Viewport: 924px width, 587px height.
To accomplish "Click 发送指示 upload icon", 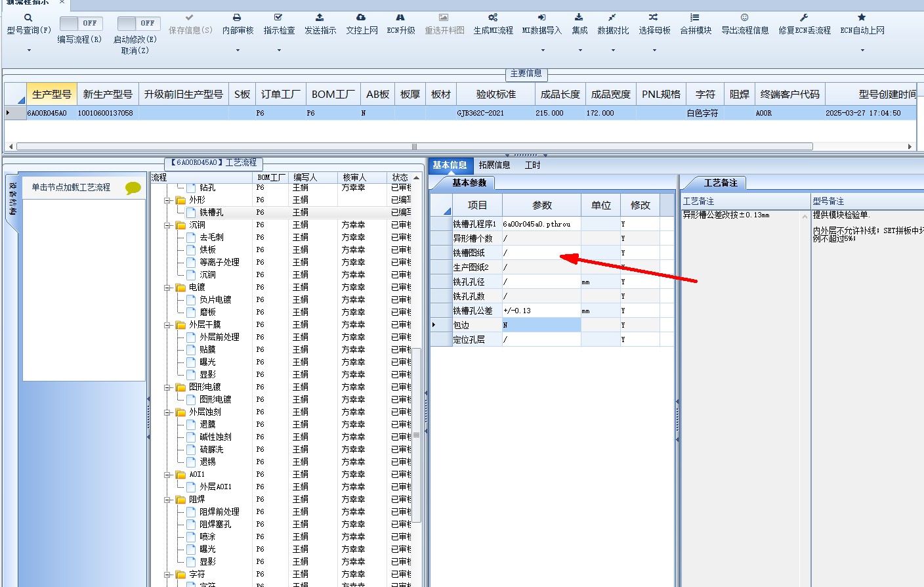I will pos(320,18).
